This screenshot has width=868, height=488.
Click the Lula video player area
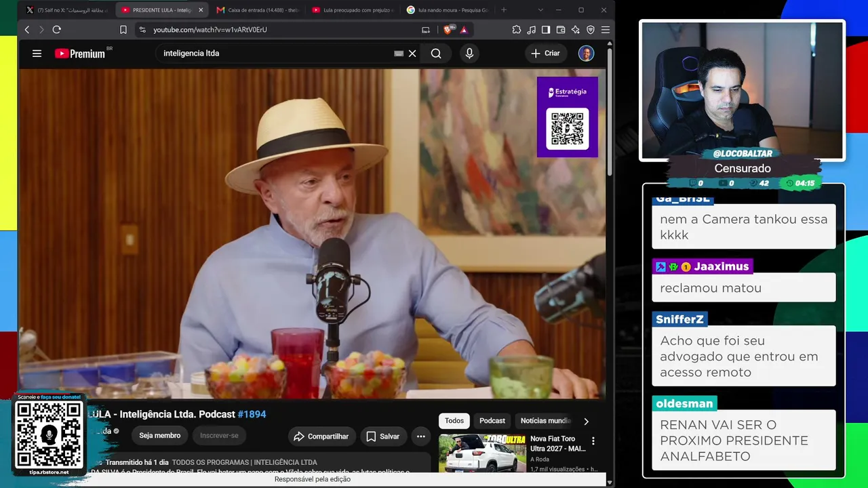coord(312,234)
